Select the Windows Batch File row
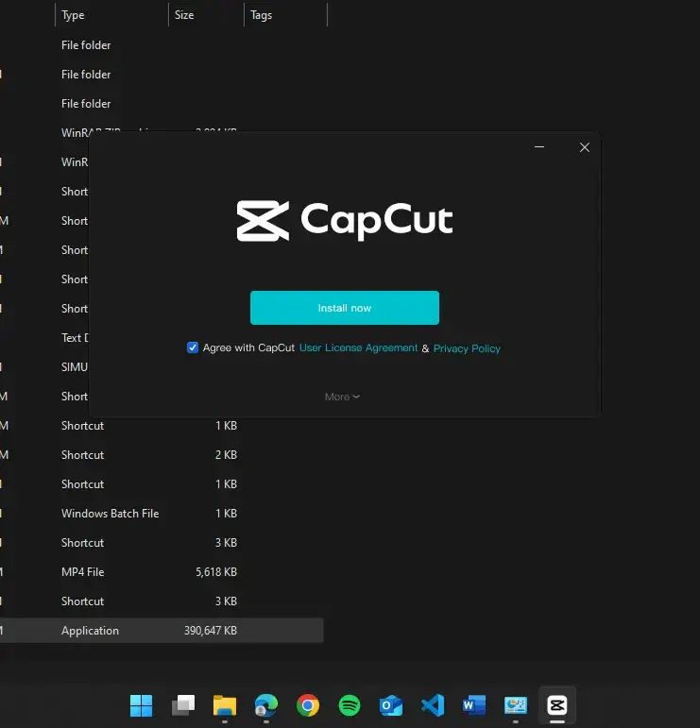This screenshot has width=700, height=728. tap(162, 514)
